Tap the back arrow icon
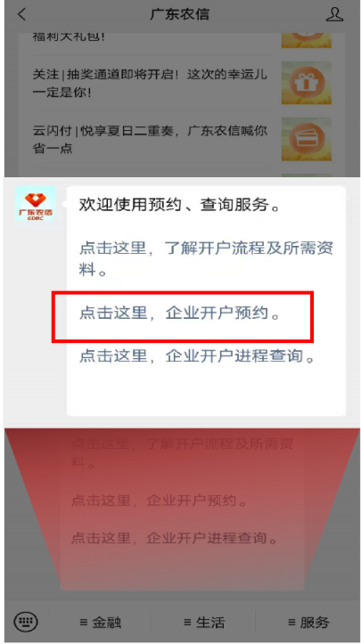The height and width of the screenshot is (644, 361). coord(21,14)
